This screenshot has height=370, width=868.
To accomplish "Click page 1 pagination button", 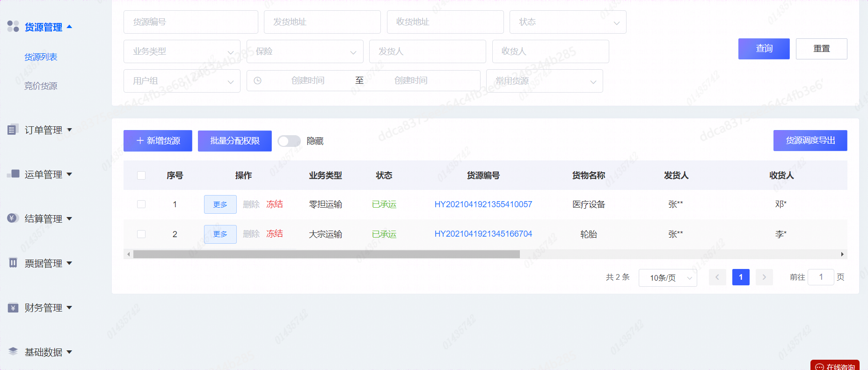I will [741, 277].
